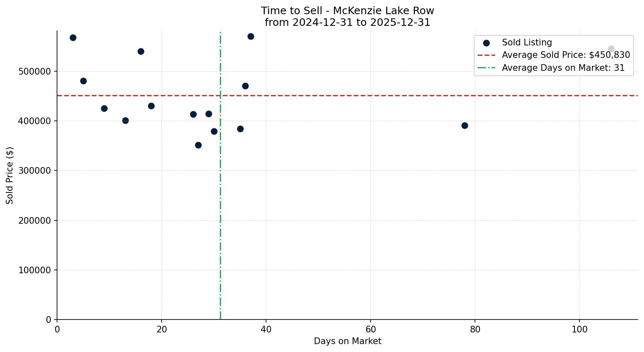Click the data point at 16 days on market
Viewport: 644px width, 352px height.
pyautogui.click(x=141, y=51)
